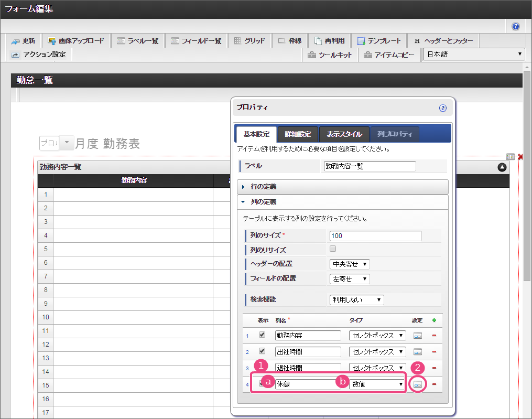This screenshot has width=532, height=419.
Task: Click the blue help icon at top right
Action: 516,26
